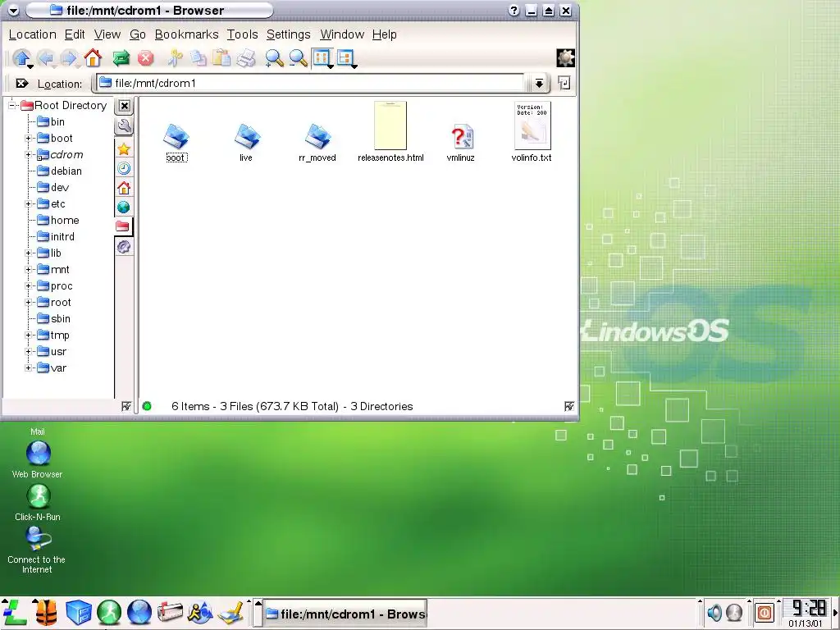Show Services sidebar tab
The width and height of the screenshot is (840, 630).
point(124,246)
